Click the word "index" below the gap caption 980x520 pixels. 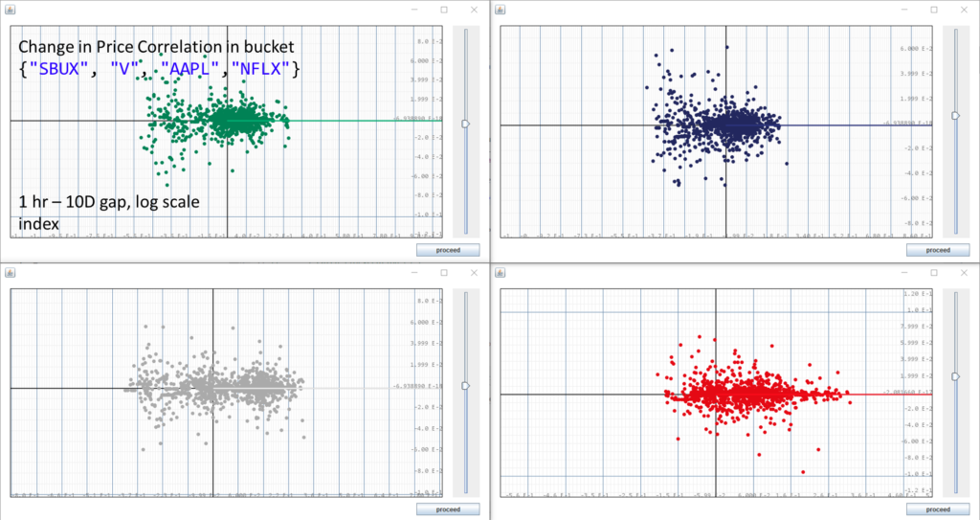click(38, 224)
